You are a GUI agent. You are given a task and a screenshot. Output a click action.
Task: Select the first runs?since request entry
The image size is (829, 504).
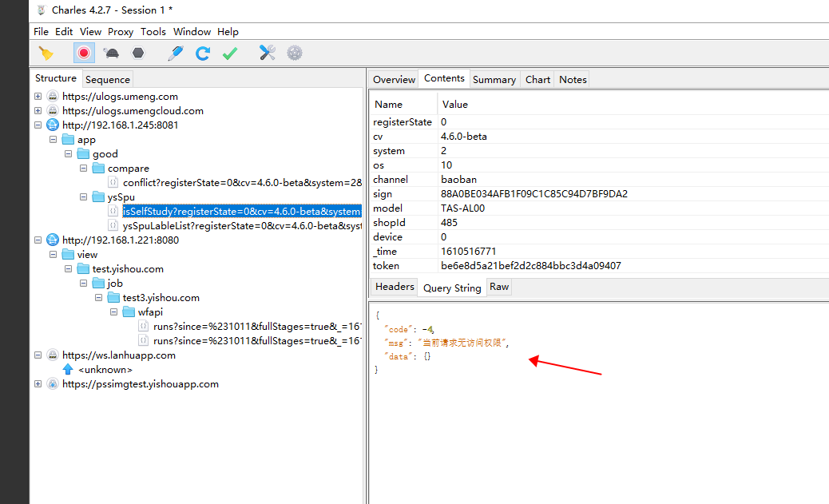[x=257, y=327]
